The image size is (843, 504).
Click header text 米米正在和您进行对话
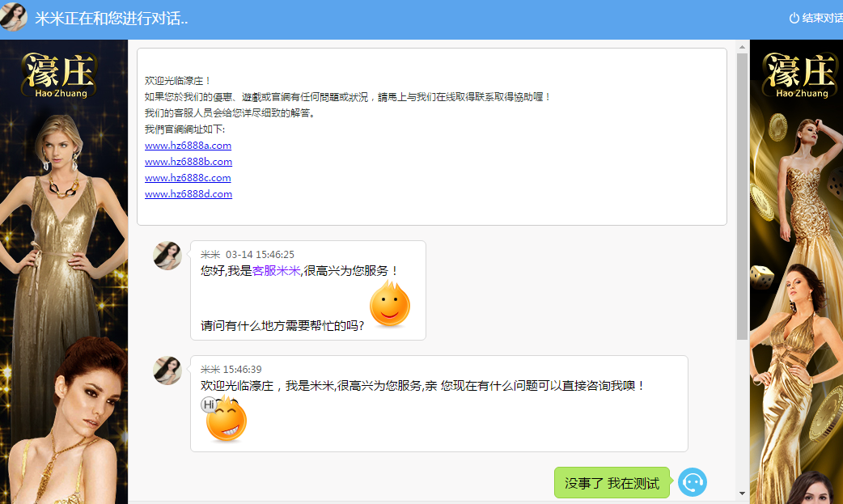pos(112,19)
